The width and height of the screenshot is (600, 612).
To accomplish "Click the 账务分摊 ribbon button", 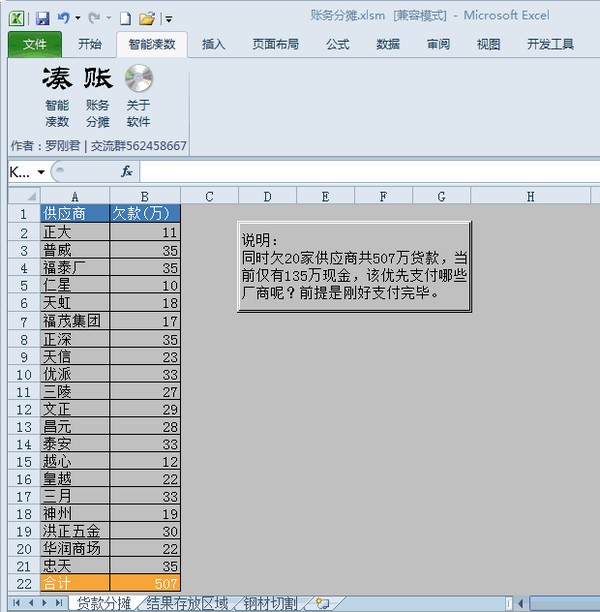I will 97,97.
